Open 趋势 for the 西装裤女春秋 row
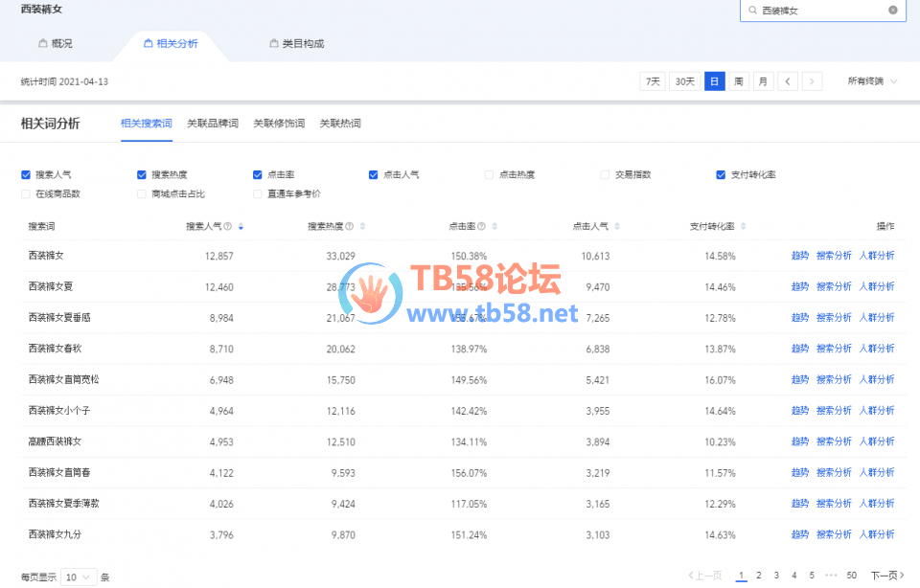The image size is (920, 588). pos(799,349)
